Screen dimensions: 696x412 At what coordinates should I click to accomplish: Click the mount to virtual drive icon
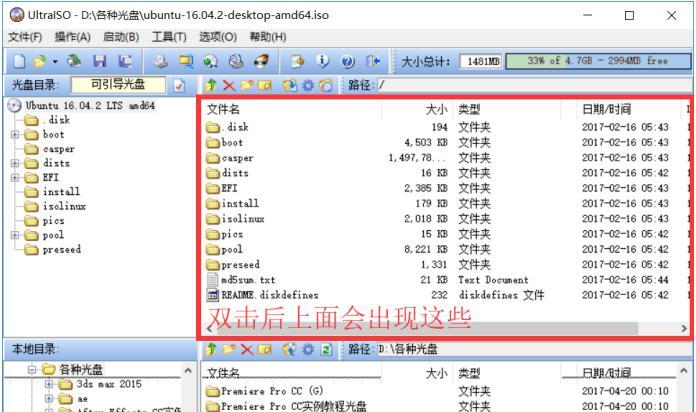[236, 61]
